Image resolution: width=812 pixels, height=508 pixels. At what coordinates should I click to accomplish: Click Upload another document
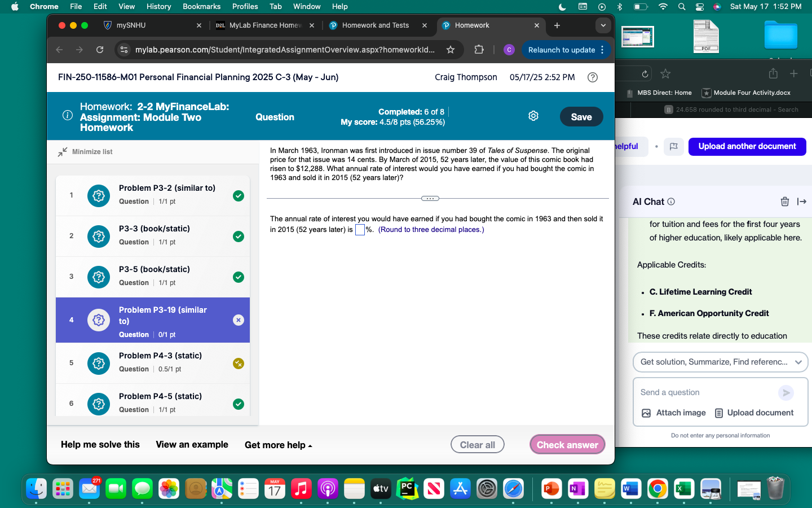point(747,146)
